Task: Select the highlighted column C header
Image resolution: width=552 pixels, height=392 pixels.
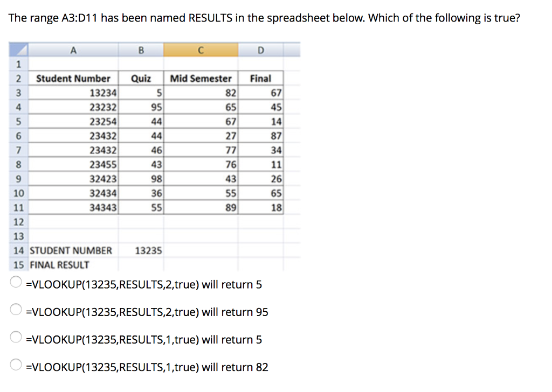Action: (x=201, y=50)
